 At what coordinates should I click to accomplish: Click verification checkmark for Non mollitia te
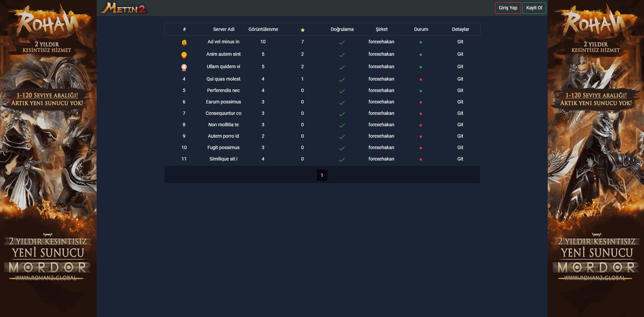point(342,126)
